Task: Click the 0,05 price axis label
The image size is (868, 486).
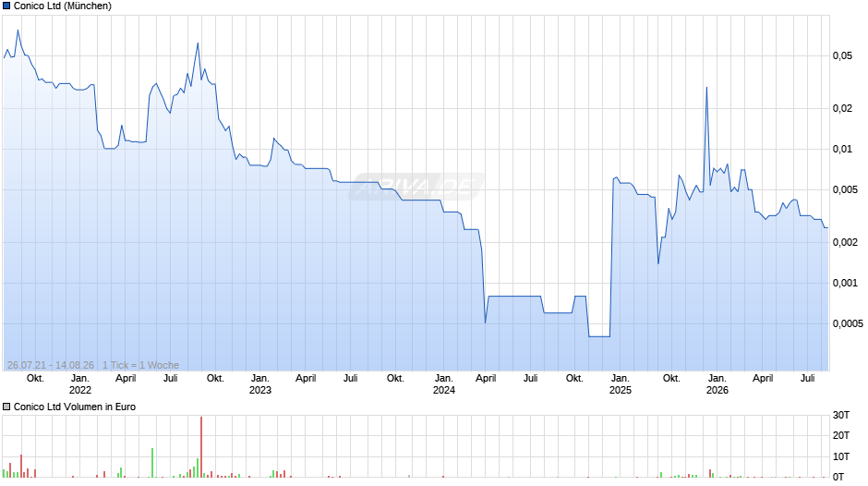Action: [842, 55]
